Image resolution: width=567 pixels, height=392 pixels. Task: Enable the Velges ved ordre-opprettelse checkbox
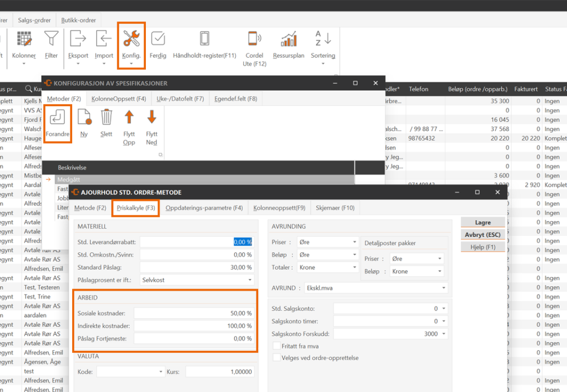click(277, 358)
